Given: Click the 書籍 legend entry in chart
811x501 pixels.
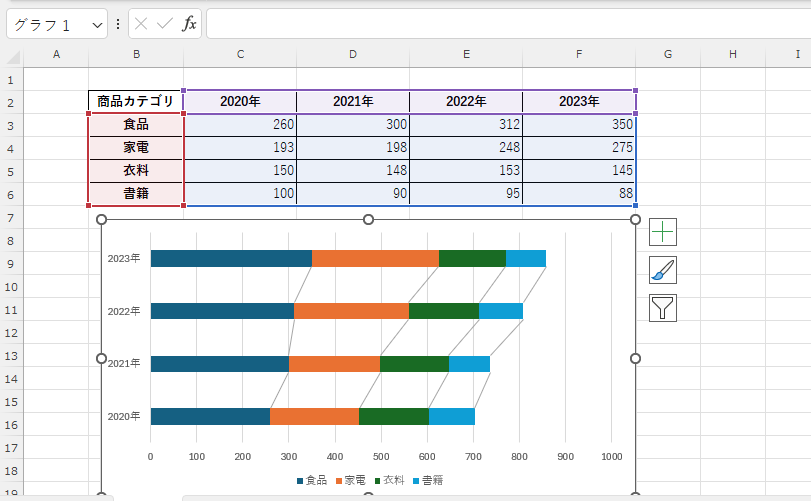Looking at the screenshot, I should click(x=430, y=481).
